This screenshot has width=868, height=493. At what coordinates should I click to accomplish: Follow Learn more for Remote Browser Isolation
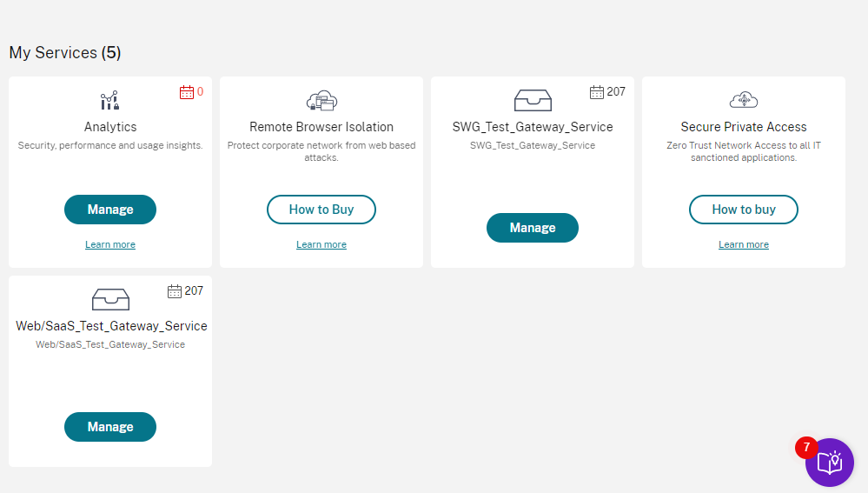321,245
